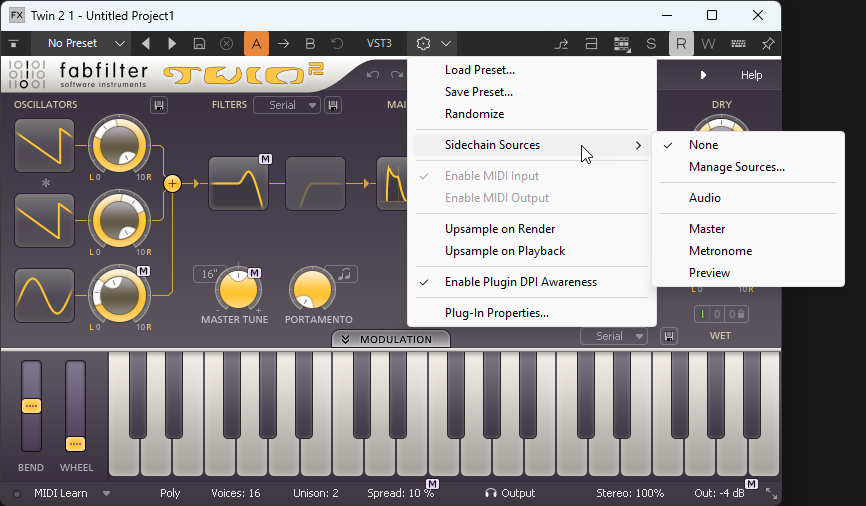Open the toolbar parameter grid icon
This screenshot has width=866, height=506.
tap(622, 44)
